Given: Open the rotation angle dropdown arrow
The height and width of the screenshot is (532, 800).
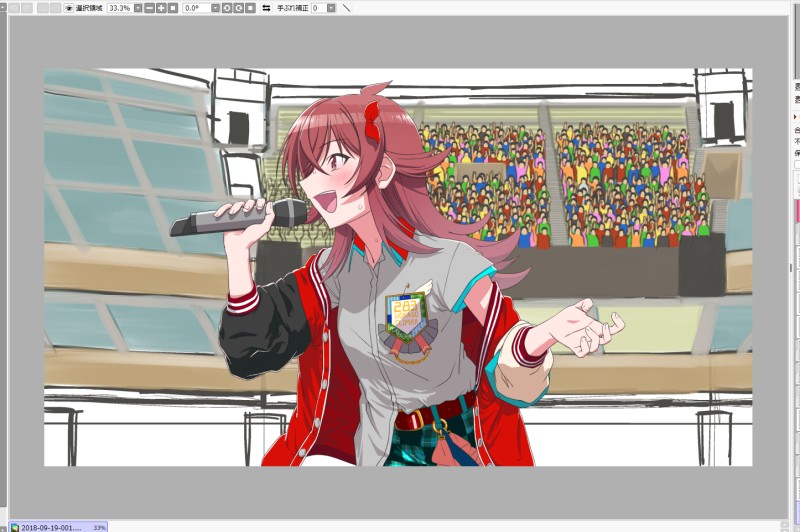Looking at the screenshot, I should point(215,8).
